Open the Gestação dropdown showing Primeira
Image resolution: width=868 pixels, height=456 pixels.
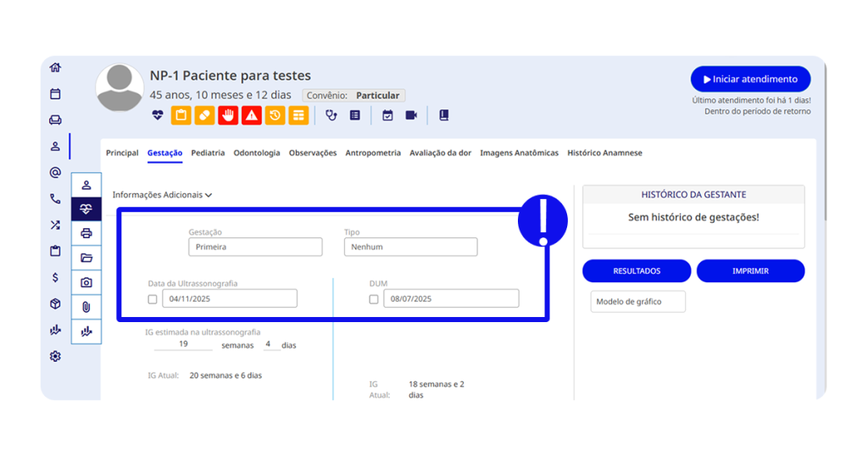[x=255, y=247]
